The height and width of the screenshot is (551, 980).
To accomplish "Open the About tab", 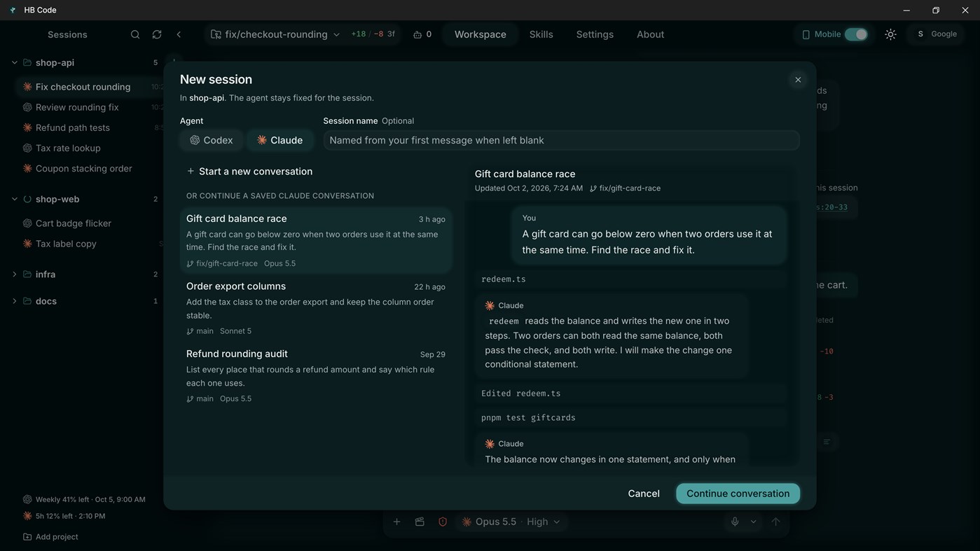I will (650, 34).
